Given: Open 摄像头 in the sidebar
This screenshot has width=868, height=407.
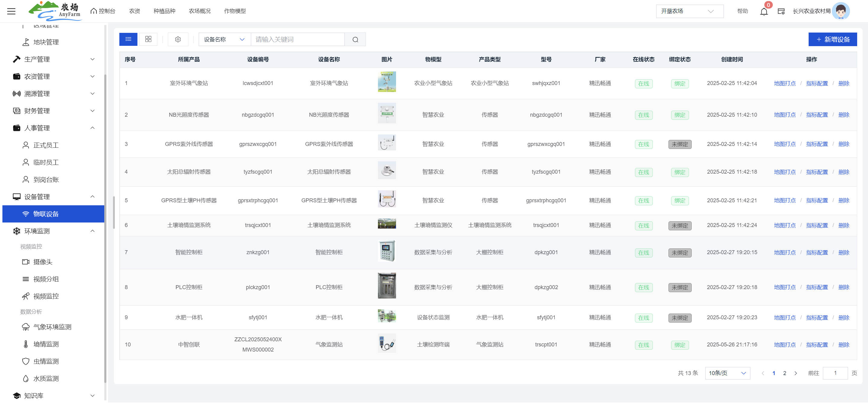Looking at the screenshot, I should click(42, 262).
